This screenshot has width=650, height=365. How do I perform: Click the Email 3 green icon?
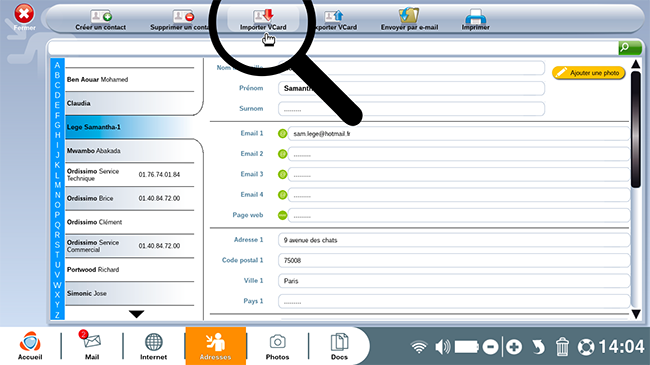pos(282,174)
